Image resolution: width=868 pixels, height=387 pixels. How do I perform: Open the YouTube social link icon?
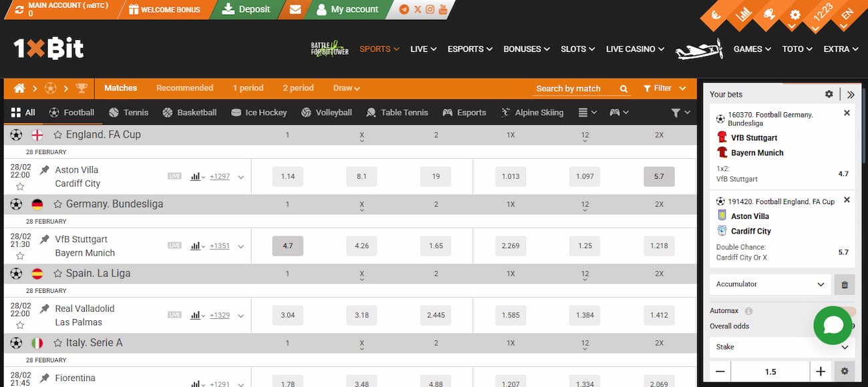tap(442, 9)
